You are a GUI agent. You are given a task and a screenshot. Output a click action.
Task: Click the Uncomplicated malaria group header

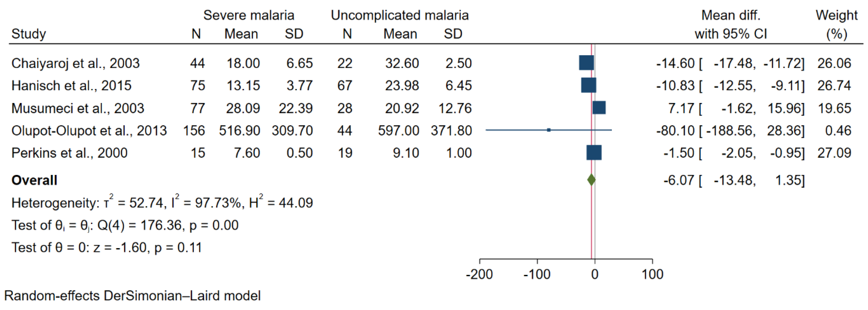[x=400, y=15]
